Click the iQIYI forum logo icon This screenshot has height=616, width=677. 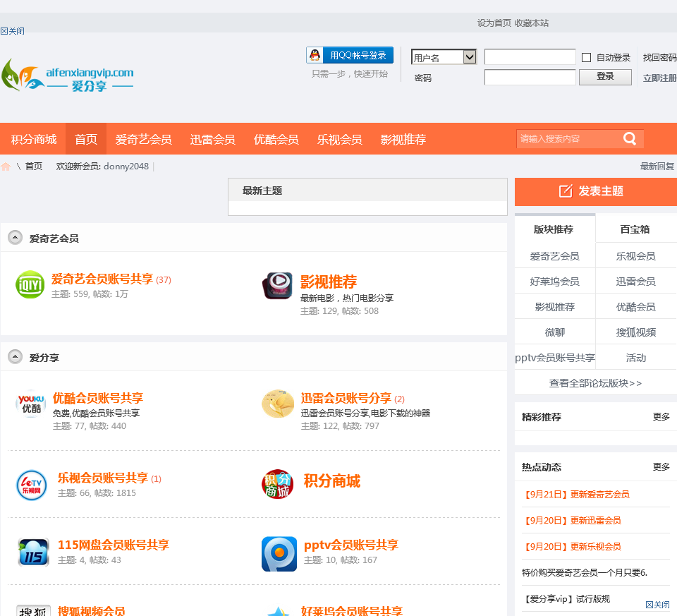click(30, 284)
